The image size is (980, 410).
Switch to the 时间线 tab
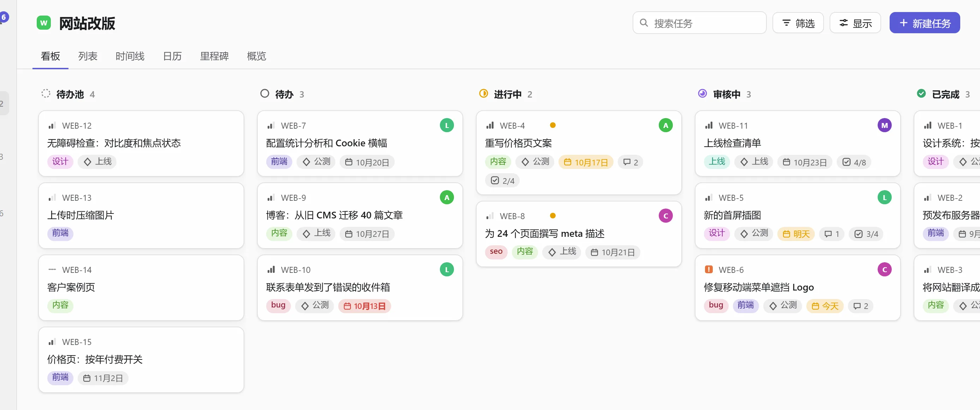click(x=130, y=56)
